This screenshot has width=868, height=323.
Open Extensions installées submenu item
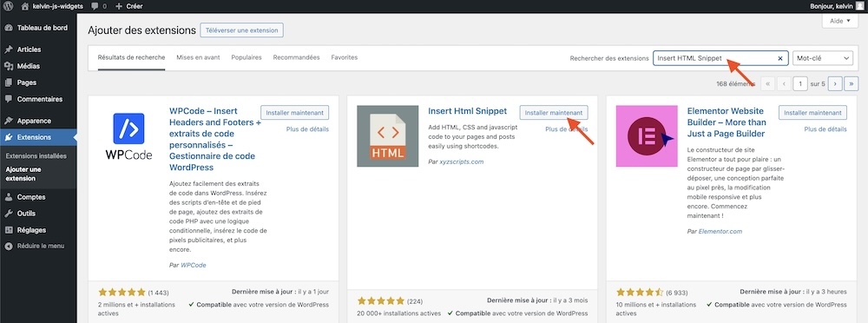point(36,156)
